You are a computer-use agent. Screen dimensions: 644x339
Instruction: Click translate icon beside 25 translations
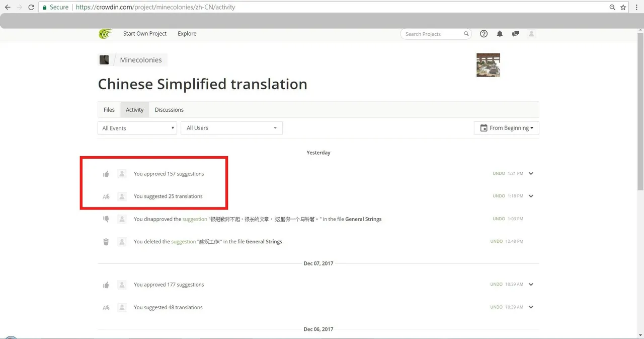coord(106,196)
